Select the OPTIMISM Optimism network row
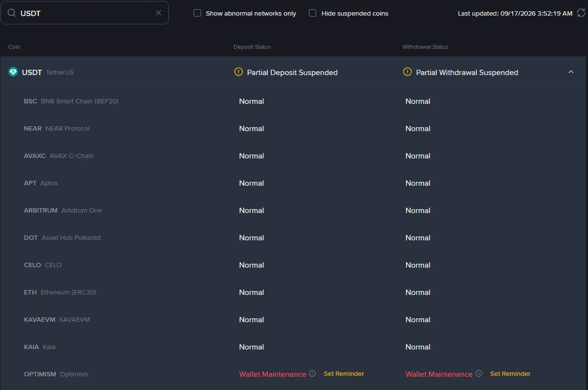The width and height of the screenshot is (588, 390). (x=294, y=374)
